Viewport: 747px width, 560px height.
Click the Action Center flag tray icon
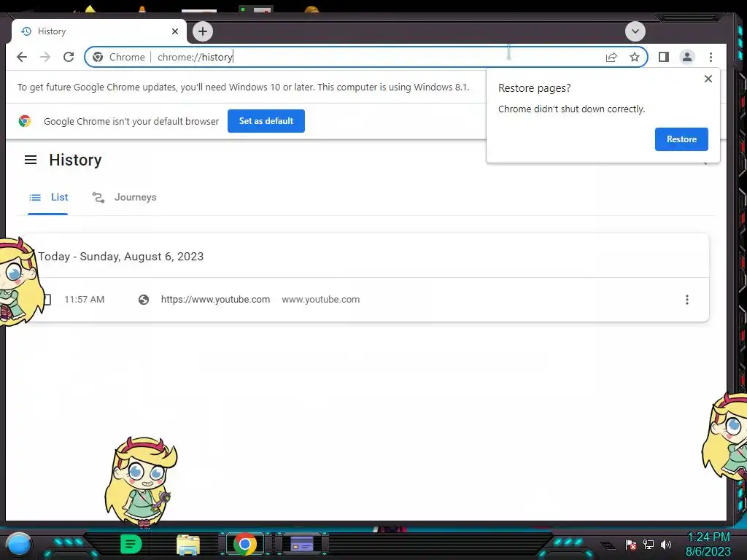click(x=631, y=544)
